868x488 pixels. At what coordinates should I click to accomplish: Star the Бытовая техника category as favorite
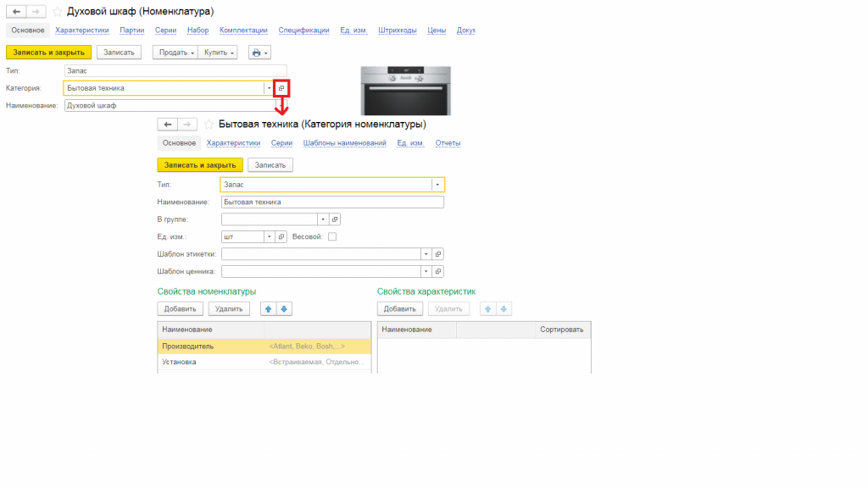pos(209,125)
